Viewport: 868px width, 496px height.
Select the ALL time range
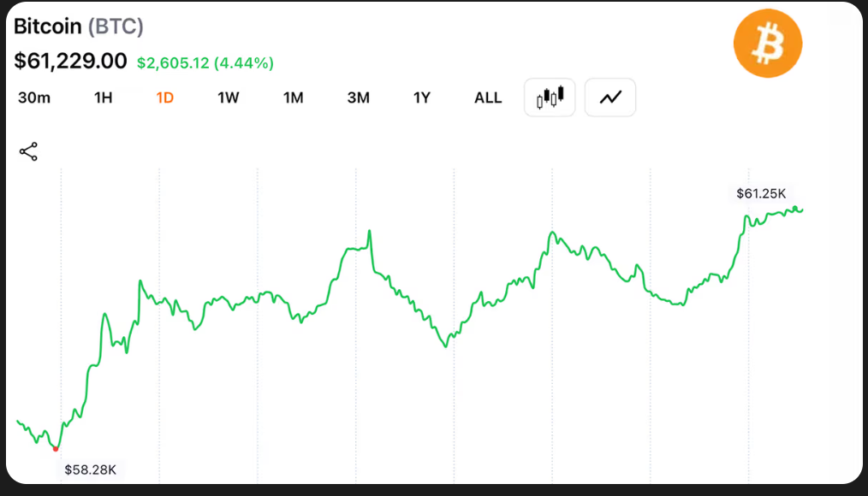click(488, 97)
